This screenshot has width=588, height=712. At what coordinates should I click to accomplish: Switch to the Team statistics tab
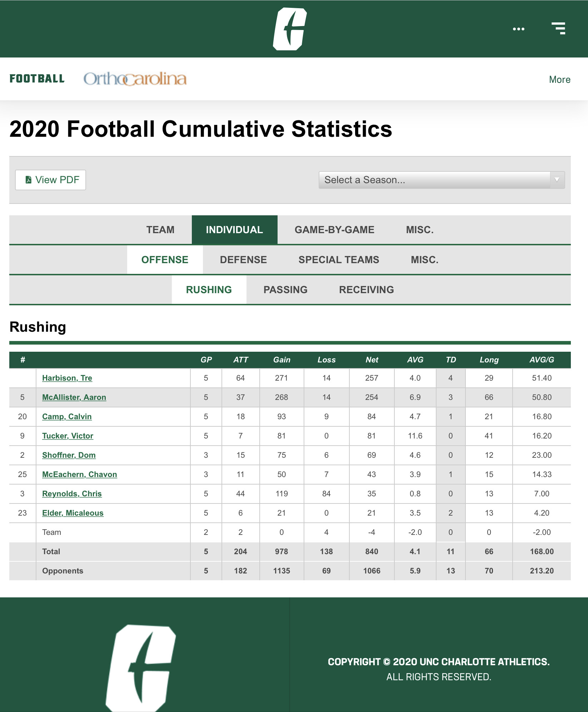coord(160,230)
